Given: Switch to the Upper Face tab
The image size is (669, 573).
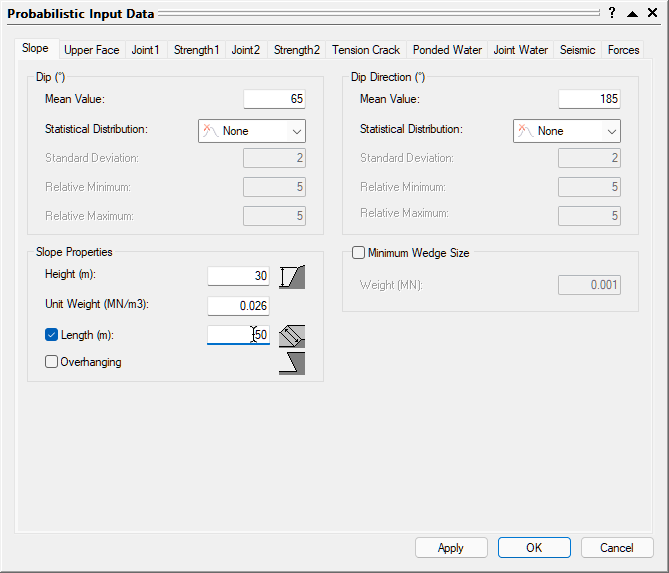Looking at the screenshot, I should (92, 50).
